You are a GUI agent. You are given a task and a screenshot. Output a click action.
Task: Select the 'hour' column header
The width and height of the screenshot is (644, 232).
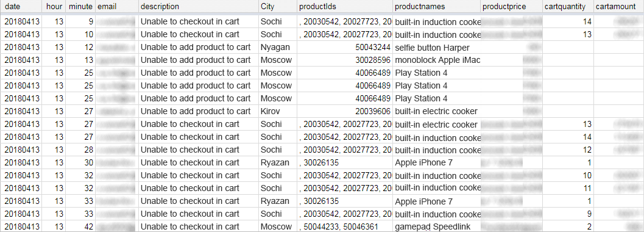pos(54,7)
